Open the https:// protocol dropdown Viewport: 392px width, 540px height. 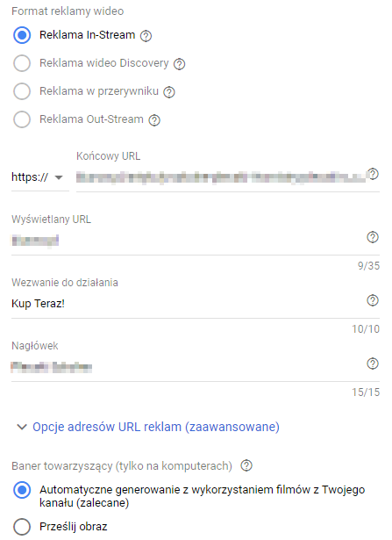pos(39,177)
